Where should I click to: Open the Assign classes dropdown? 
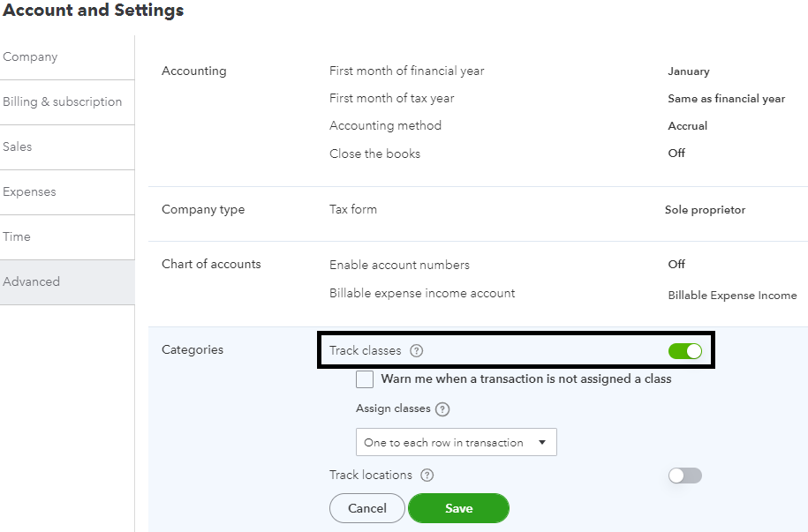point(456,443)
